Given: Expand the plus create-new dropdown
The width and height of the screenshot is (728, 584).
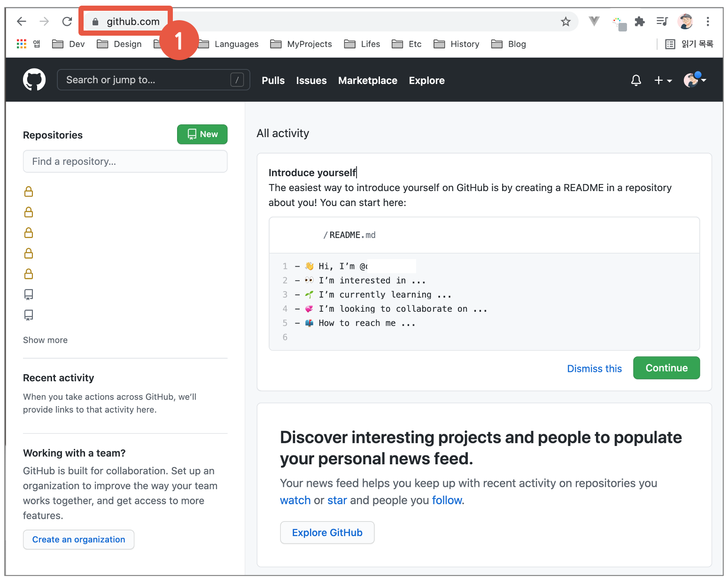Looking at the screenshot, I should 663,80.
